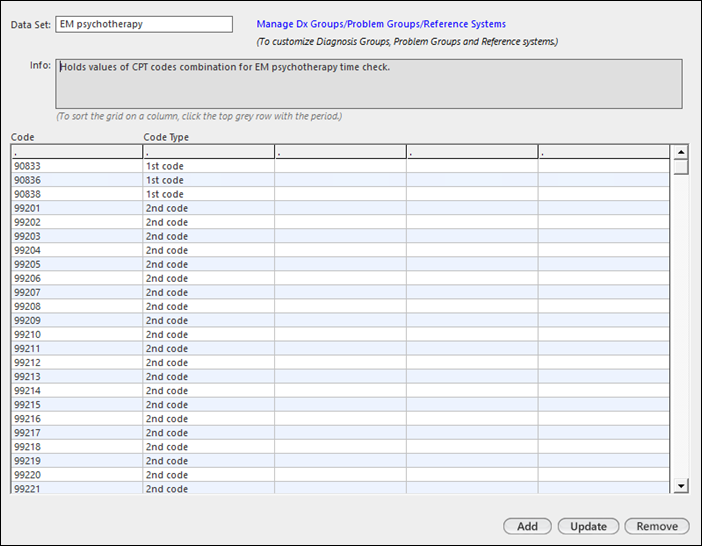Select code 99213 cell
This screenshot has height=546, width=702.
(x=77, y=376)
